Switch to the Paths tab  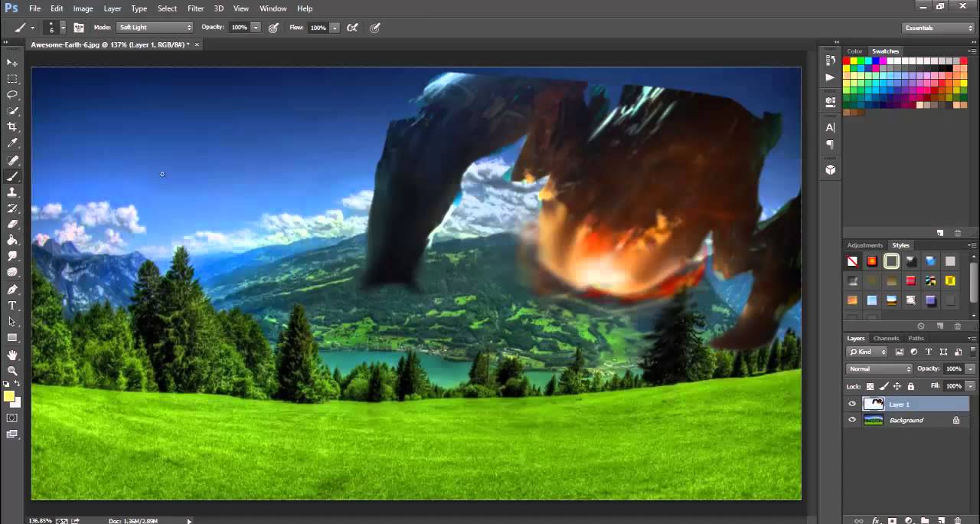pos(916,338)
